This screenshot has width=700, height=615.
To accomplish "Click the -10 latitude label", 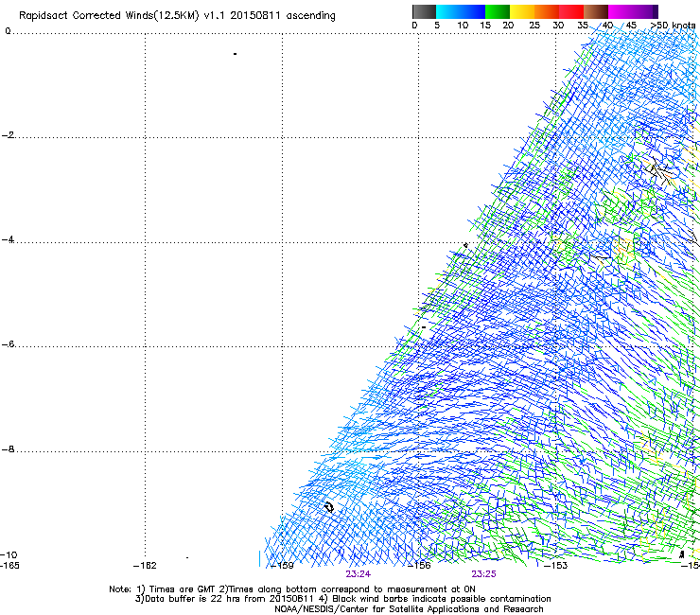I will (9, 555).
